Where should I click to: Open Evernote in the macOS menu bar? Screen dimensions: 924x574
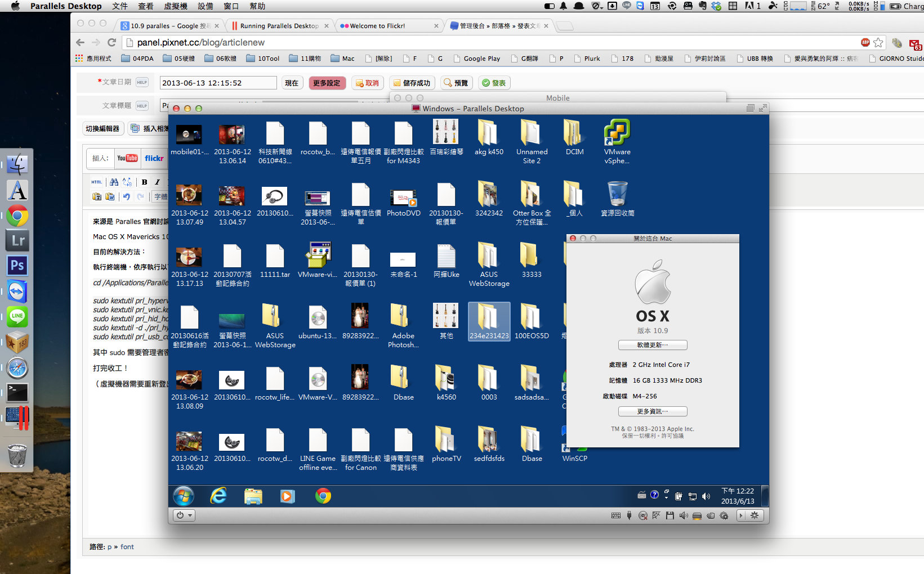click(703, 6)
